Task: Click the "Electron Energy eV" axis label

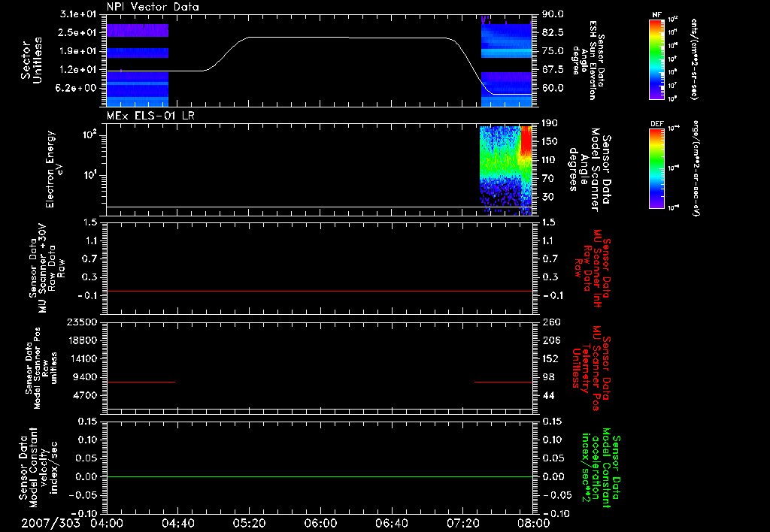Action: [55, 169]
